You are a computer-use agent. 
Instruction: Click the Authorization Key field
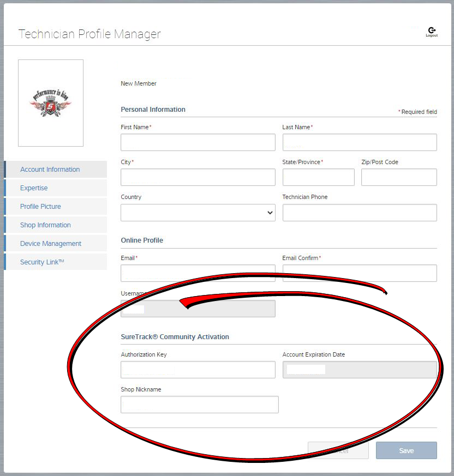[198, 370]
